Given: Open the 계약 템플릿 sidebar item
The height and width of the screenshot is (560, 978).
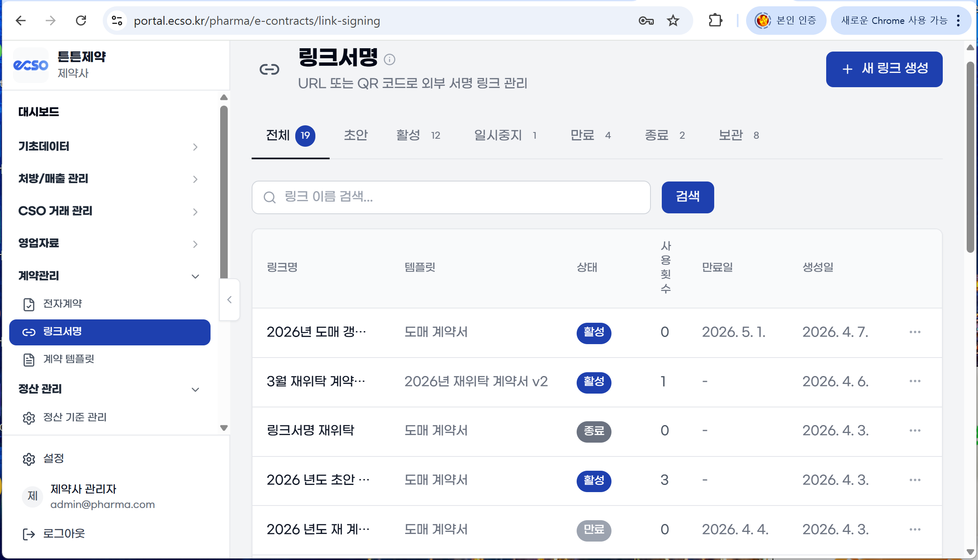Looking at the screenshot, I should [x=68, y=359].
